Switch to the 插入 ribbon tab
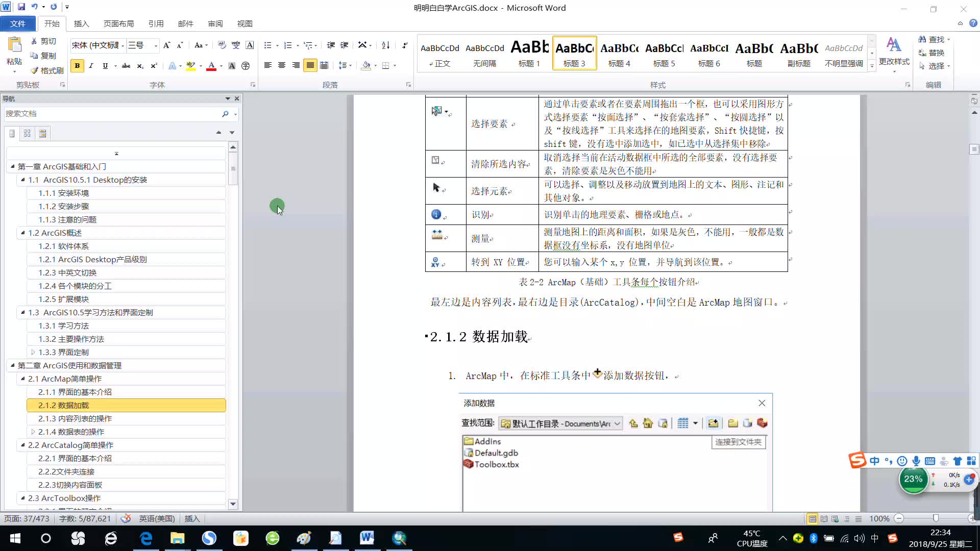This screenshot has width=980, height=551. coord(82,23)
